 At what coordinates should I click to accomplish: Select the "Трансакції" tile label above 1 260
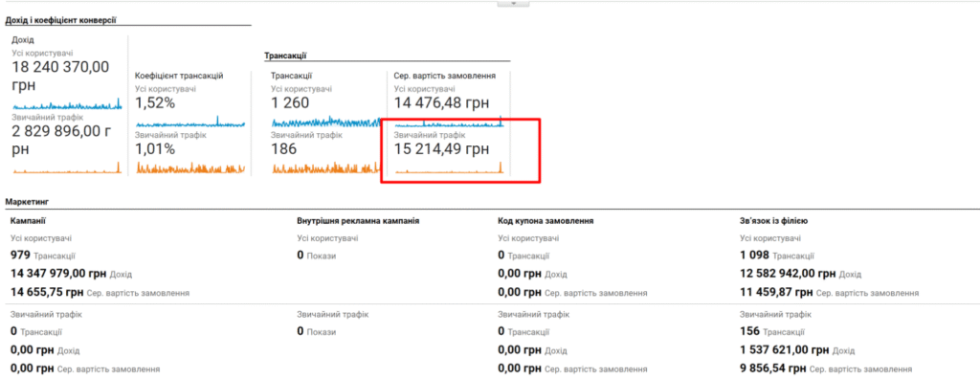[x=291, y=76]
